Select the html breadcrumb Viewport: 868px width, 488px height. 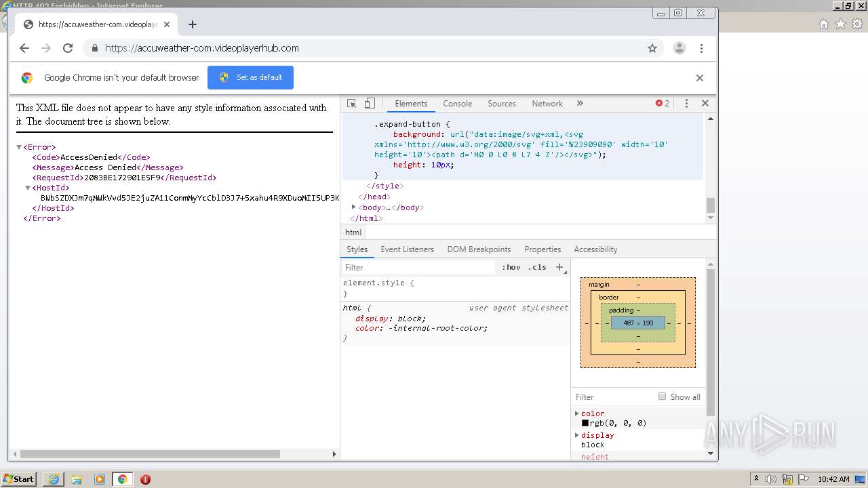(x=353, y=232)
